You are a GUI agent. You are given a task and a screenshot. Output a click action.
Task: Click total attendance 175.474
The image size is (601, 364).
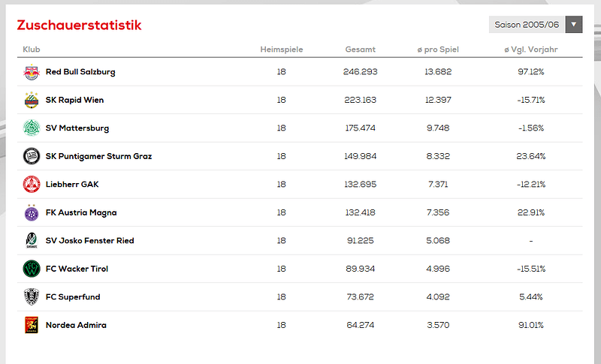click(361, 128)
